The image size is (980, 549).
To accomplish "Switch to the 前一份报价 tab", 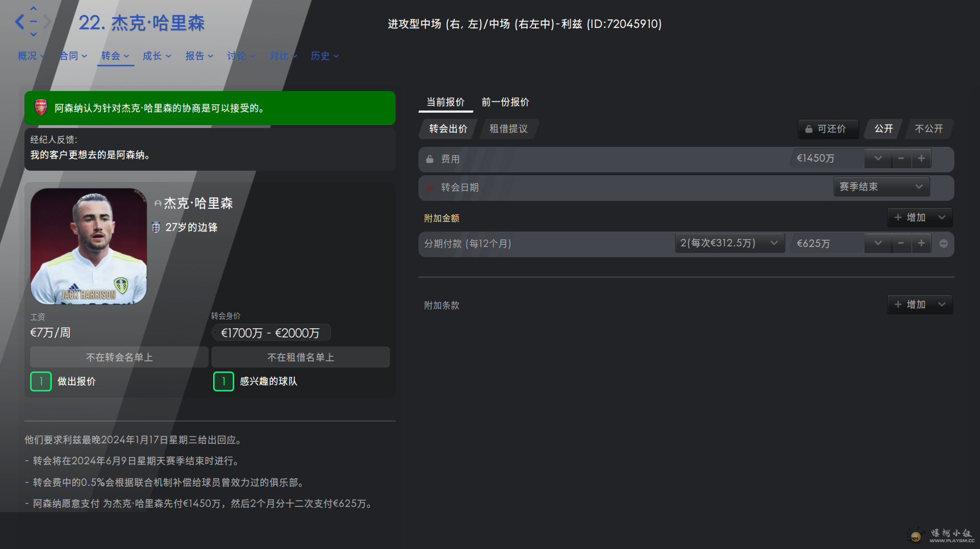I will [x=505, y=102].
